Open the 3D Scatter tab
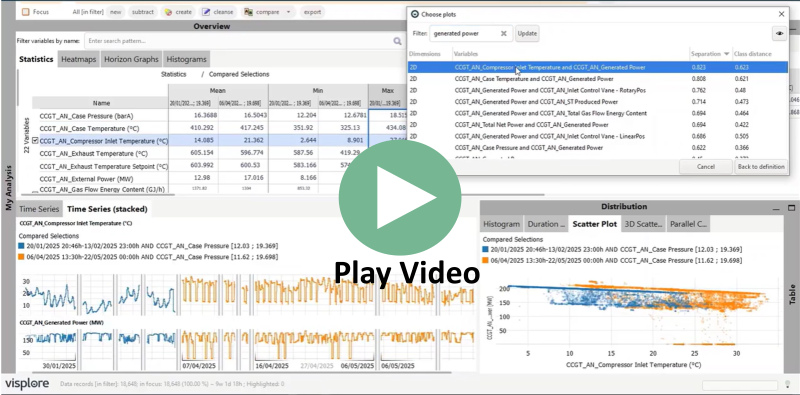 [x=643, y=224]
